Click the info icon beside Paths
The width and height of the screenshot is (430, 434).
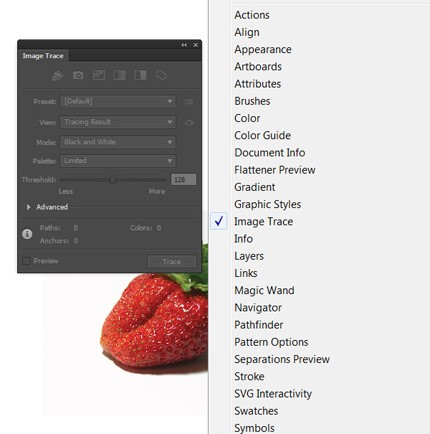click(27, 234)
